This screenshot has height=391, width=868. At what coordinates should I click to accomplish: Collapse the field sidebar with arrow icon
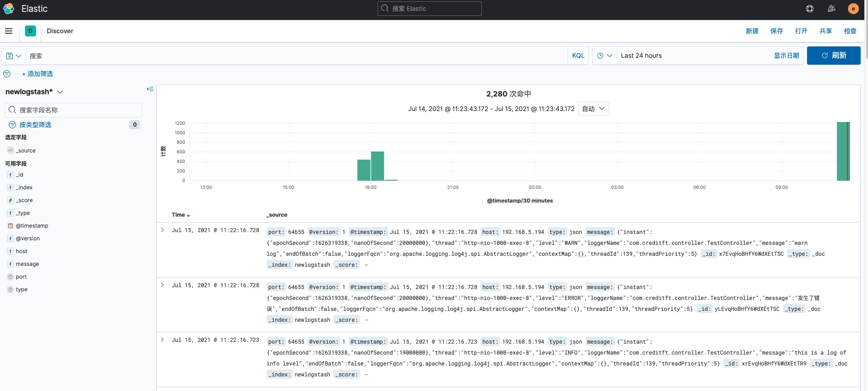150,89
